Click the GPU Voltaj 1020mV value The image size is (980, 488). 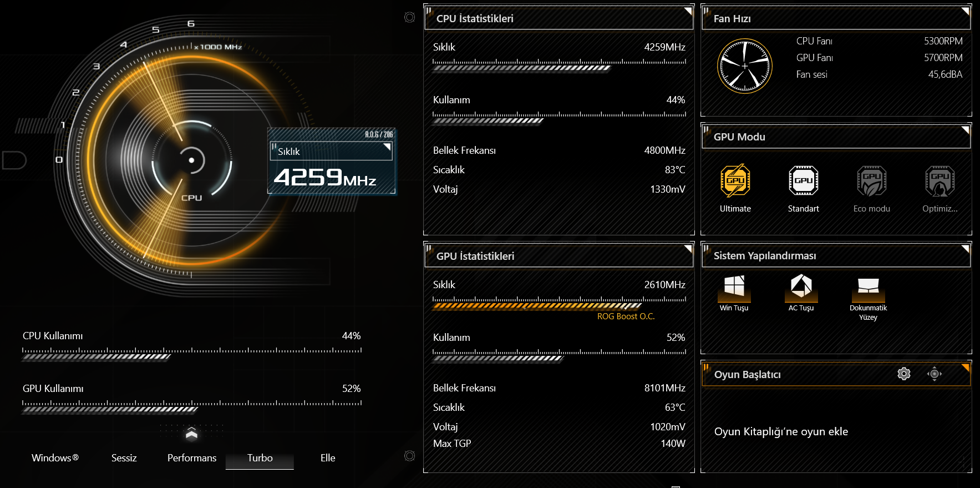pos(668,427)
